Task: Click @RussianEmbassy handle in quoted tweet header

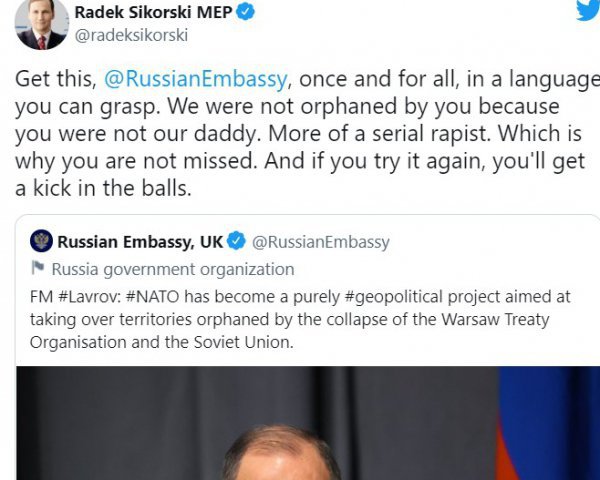Action: pyautogui.click(x=321, y=242)
